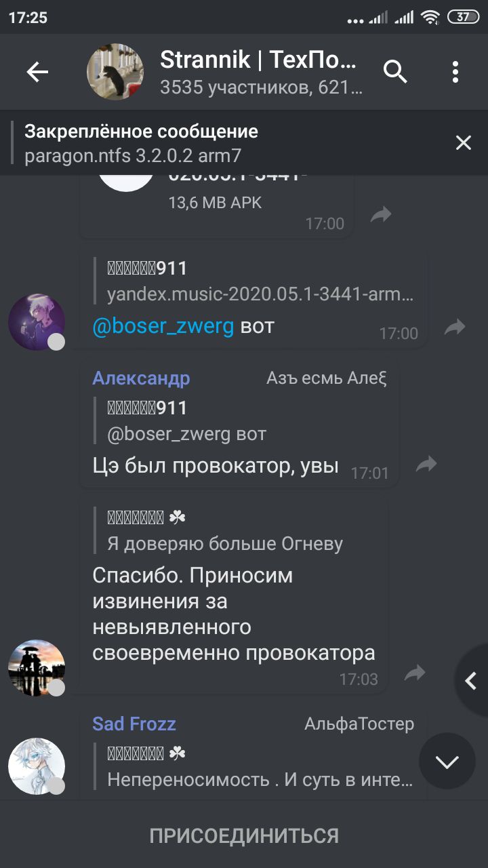This screenshot has height=868, width=488.
Task: Forward the '@boser_zwerg вот' message
Action: click(x=455, y=328)
